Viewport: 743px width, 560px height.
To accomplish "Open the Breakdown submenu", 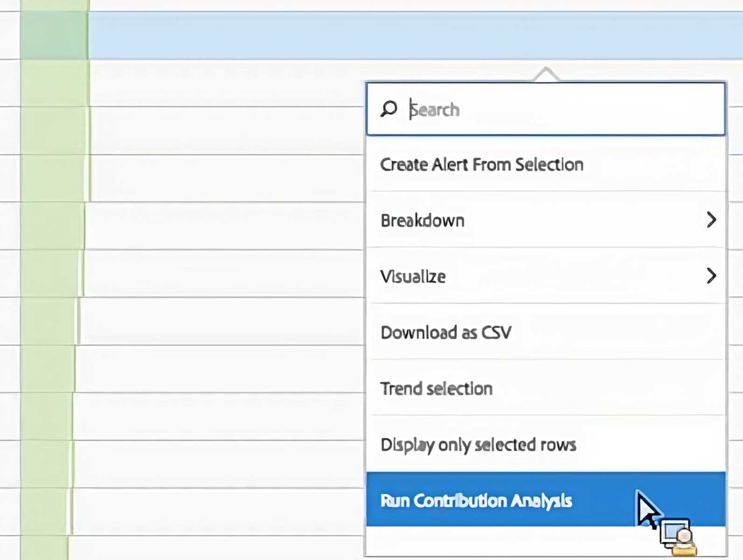I will coord(546,220).
